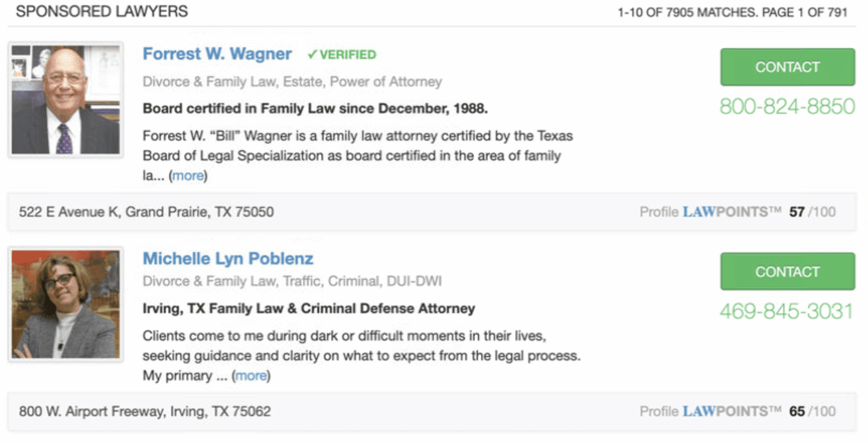This screenshot has width=868, height=444.
Task: Open Forrest W. Wagner's profile link
Action: pyautogui.click(x=217, y=54)
